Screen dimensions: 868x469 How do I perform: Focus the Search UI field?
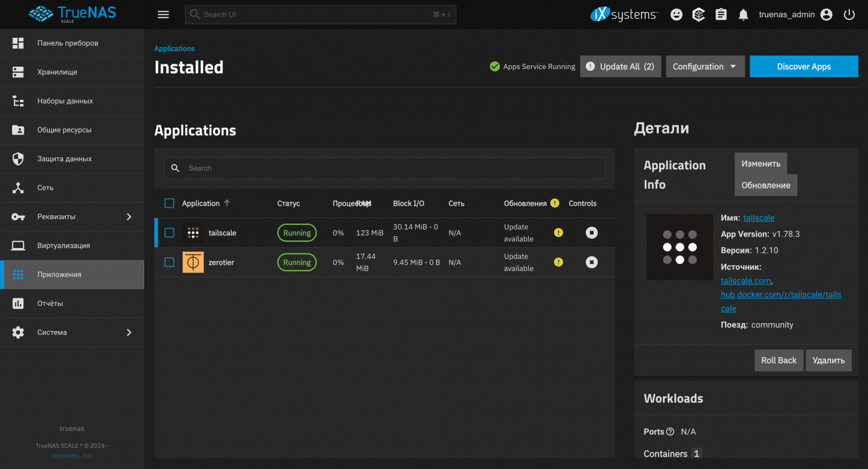(320, 14)
